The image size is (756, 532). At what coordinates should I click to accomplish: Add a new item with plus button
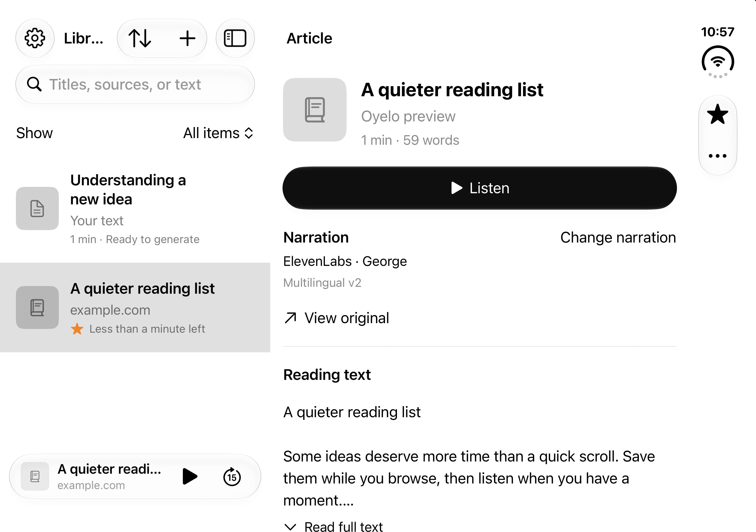187,38
